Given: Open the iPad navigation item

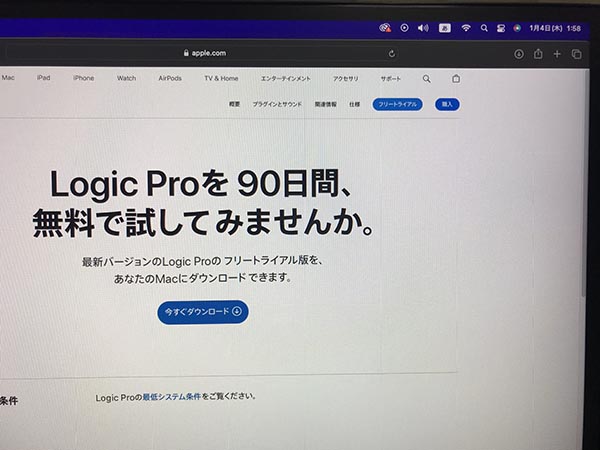Looking at the screenshot, I should point(44,78).
